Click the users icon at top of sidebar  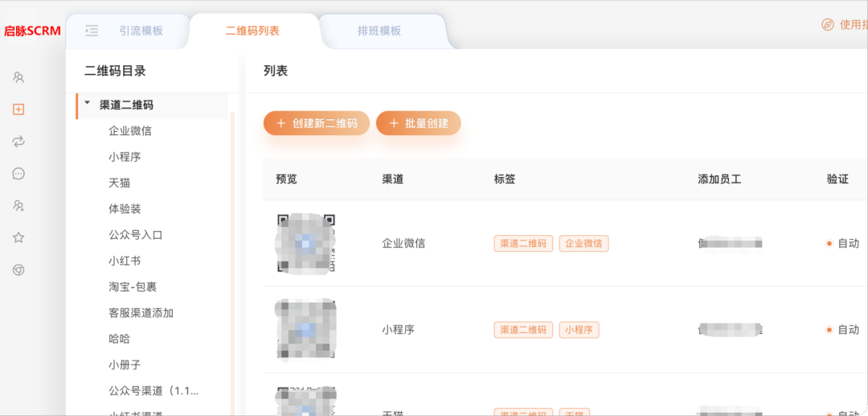pyautogui.click(x=18, y=77)
